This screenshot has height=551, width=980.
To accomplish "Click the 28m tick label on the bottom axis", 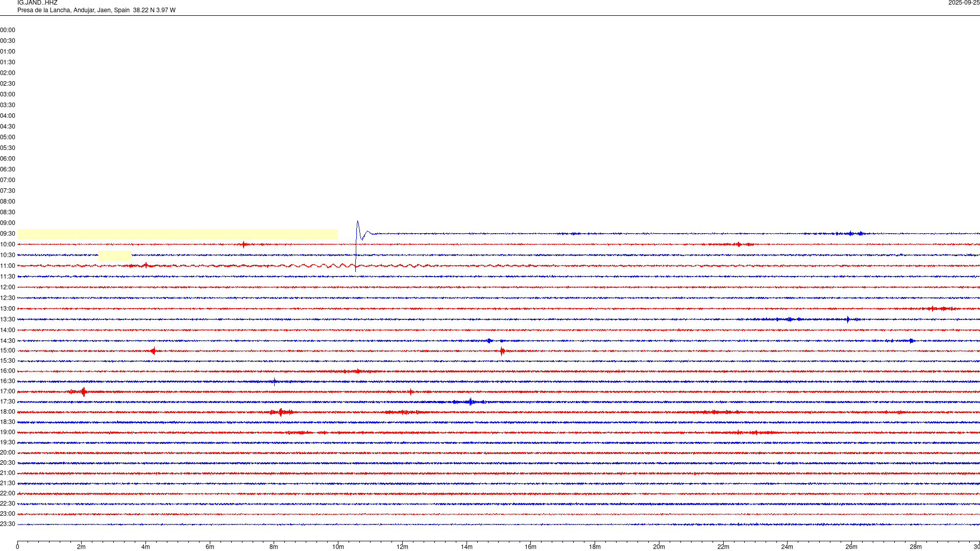I will click(x=916, y=547).
